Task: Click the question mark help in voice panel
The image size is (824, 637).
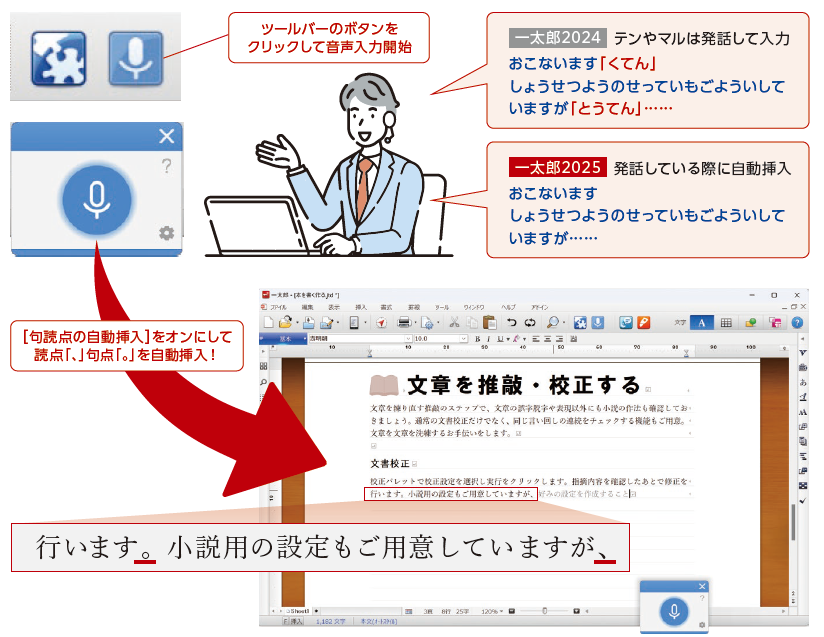Action: pyautogui.click(x=166, y=167)
